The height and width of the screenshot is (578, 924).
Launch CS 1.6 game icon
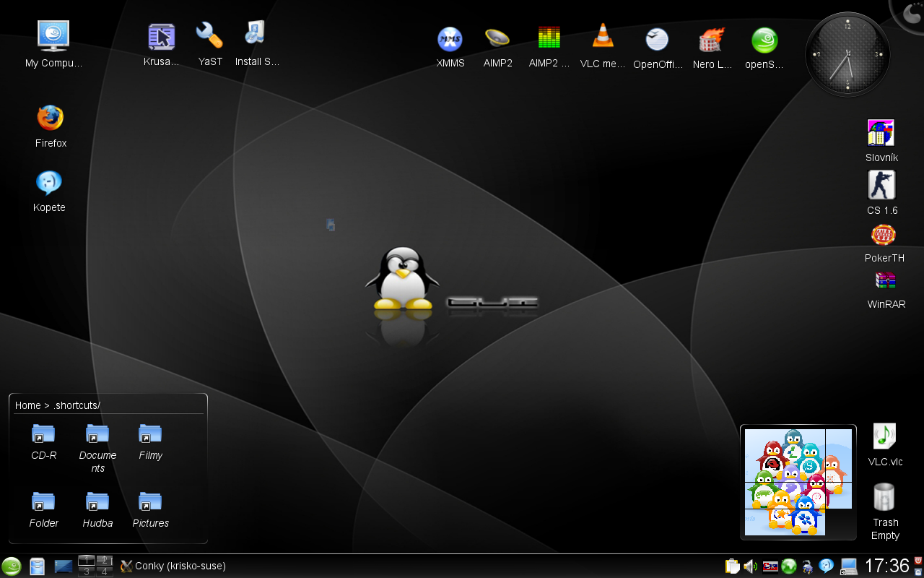tap(881, 193)
